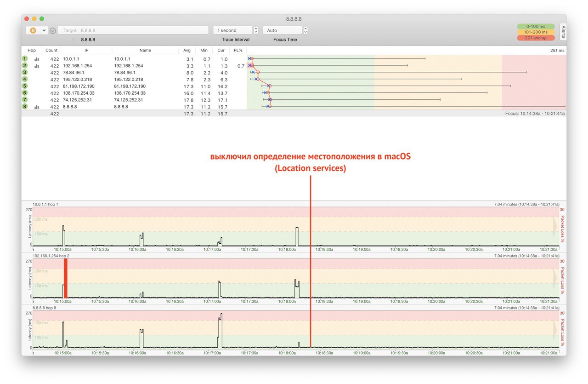Click the stepper arrows beside Focus Time

(305, 30)
